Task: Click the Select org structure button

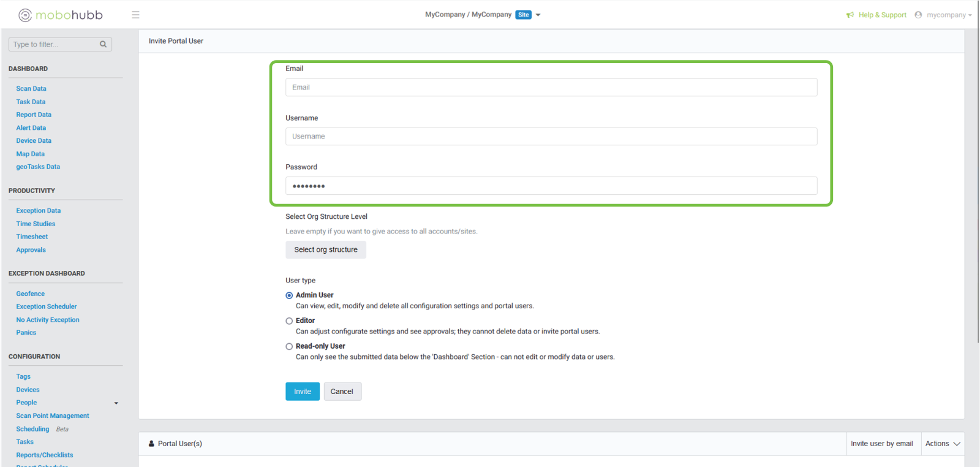Action: coord(326,250)
